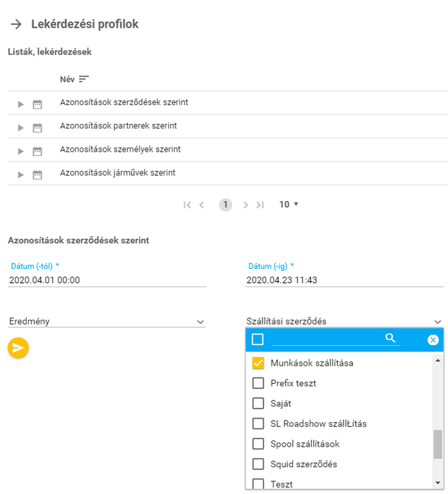Go to the last page of list

click(260, 205)
